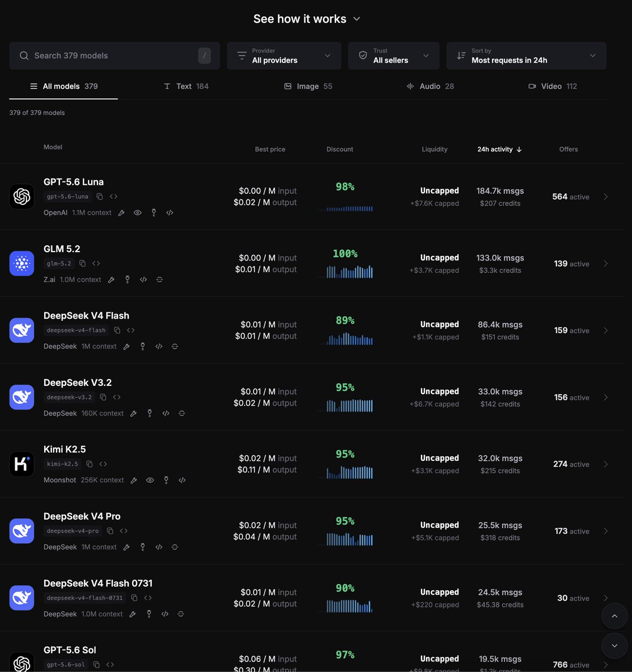Open the Sort by Most requests dropdown
The height and width of the screenshot is (672, 632).
(x=526, y=55)
